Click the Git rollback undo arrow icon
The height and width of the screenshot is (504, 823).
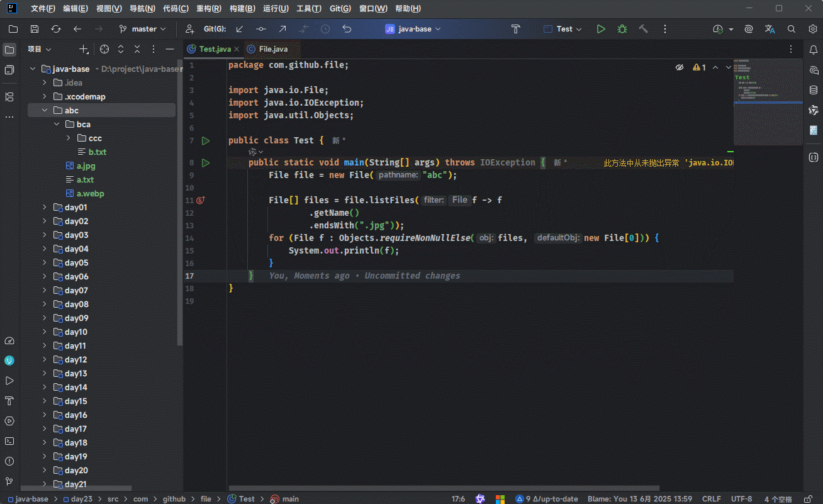(347, 29)
